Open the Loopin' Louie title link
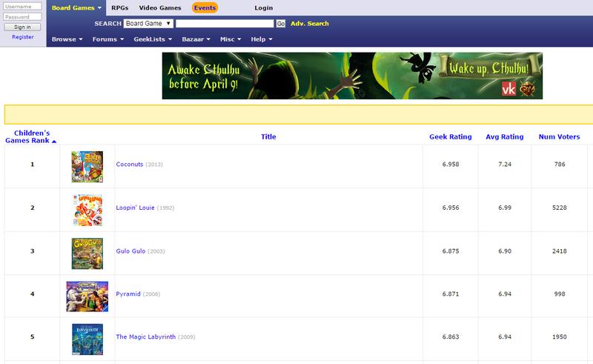The width and height of the screenshot is (593, 364). pos(135,208)
